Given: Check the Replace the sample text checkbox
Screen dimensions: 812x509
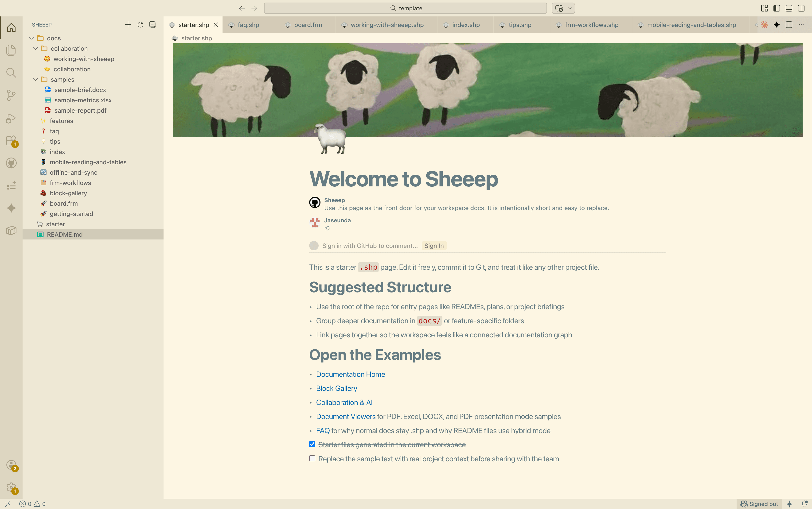Looking at the screenshot, I should [312, 458].
